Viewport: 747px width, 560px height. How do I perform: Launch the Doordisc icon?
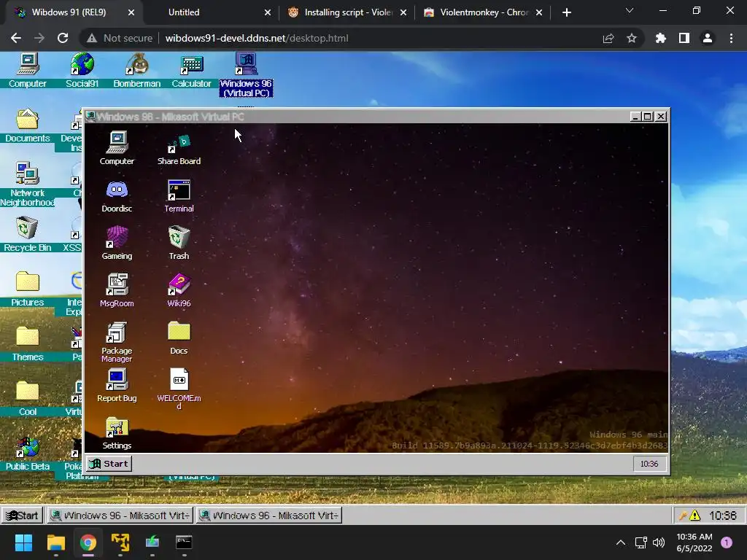[117, 195]
